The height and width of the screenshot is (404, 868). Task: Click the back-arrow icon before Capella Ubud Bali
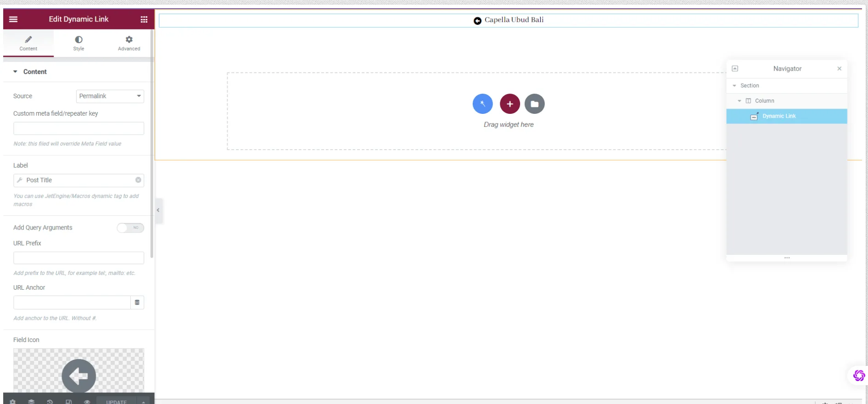point(477,21)
